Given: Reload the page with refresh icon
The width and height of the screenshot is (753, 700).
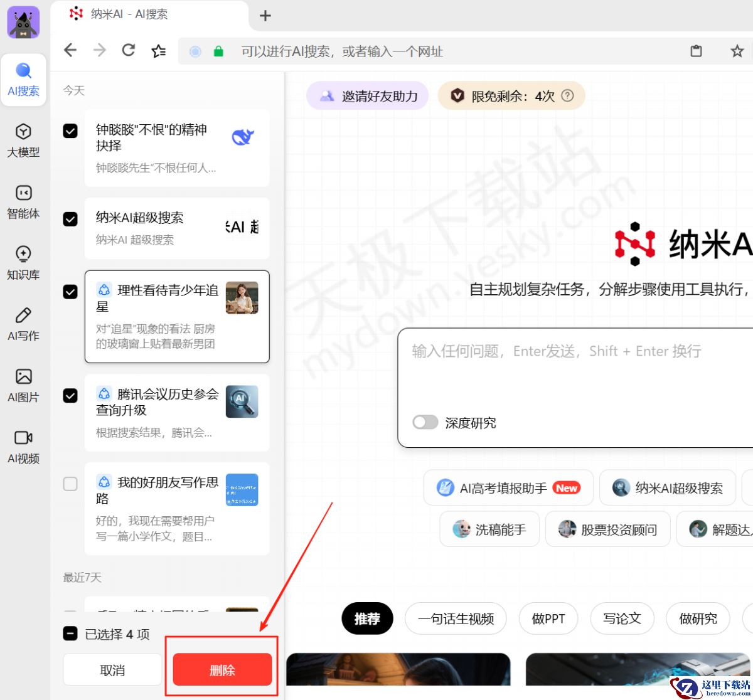Looking at the screenshot, I should tap(129, 51).
